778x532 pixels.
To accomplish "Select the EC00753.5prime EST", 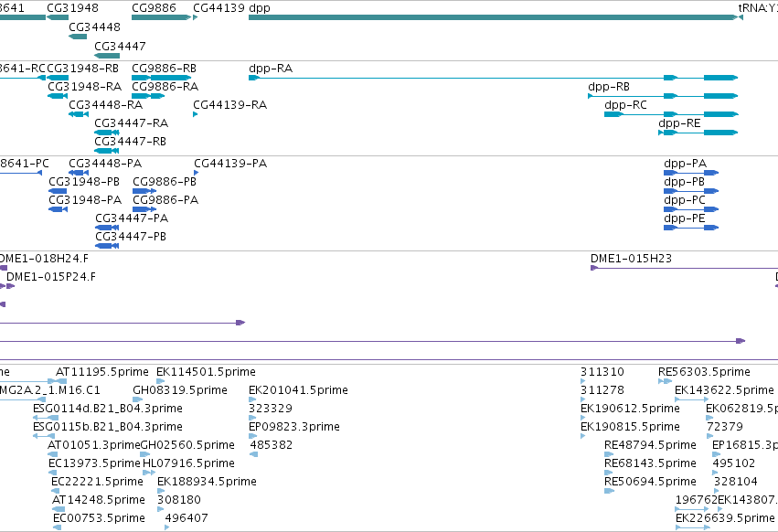I will (x=57, y=527).
